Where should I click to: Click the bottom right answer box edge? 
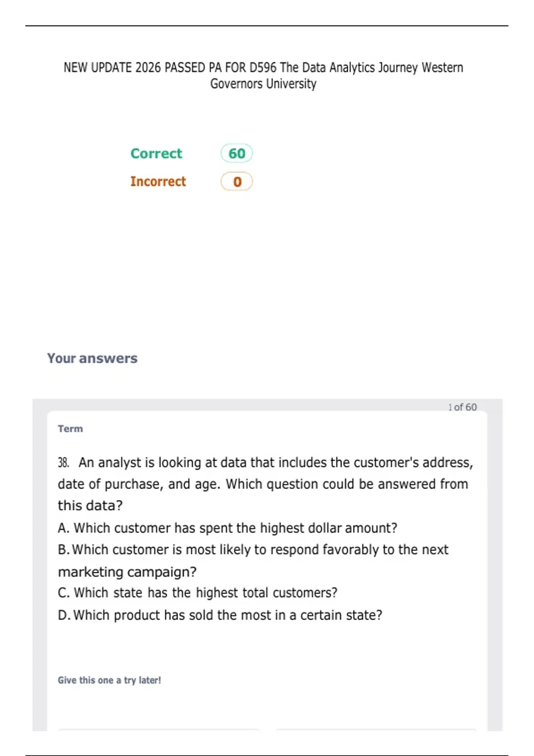click(x=376, y=729)
